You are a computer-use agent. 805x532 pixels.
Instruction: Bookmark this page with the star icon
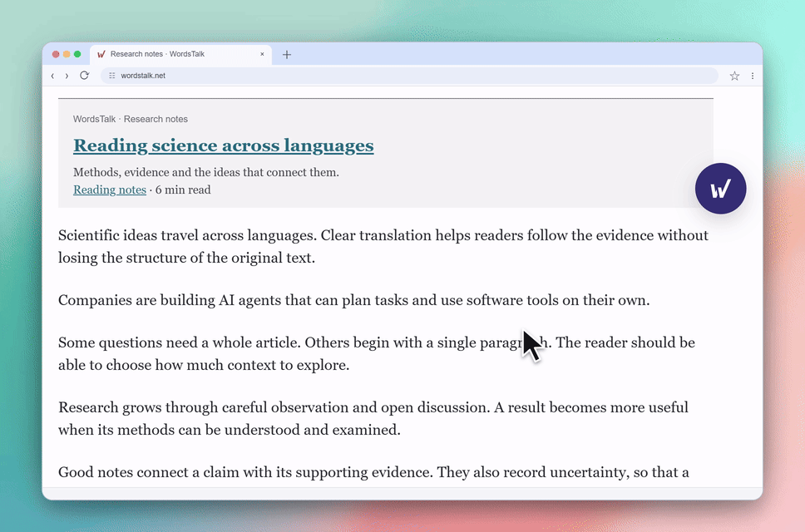734,76
